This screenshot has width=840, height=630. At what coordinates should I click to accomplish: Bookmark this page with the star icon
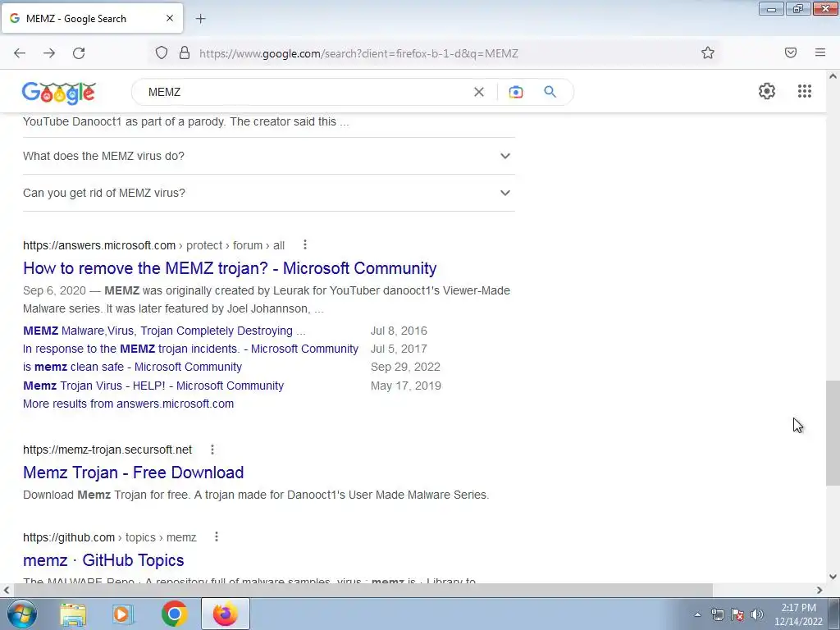(x=708, y=52)
